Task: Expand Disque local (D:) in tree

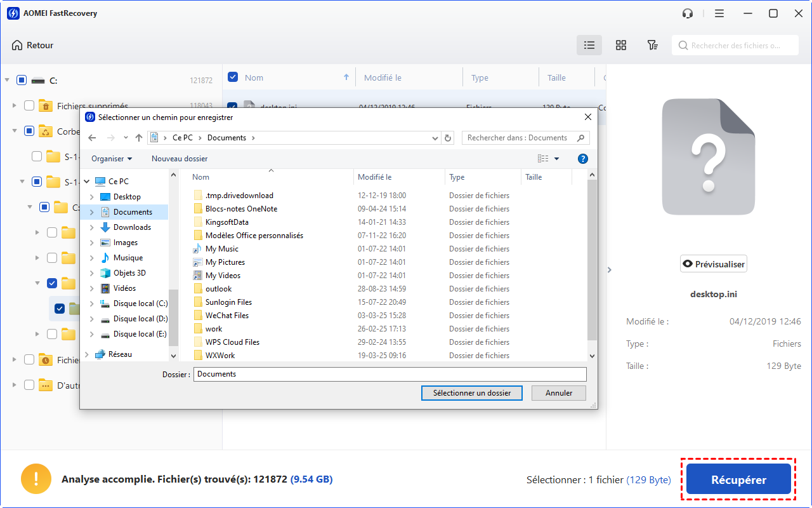Action: (92, 319)
